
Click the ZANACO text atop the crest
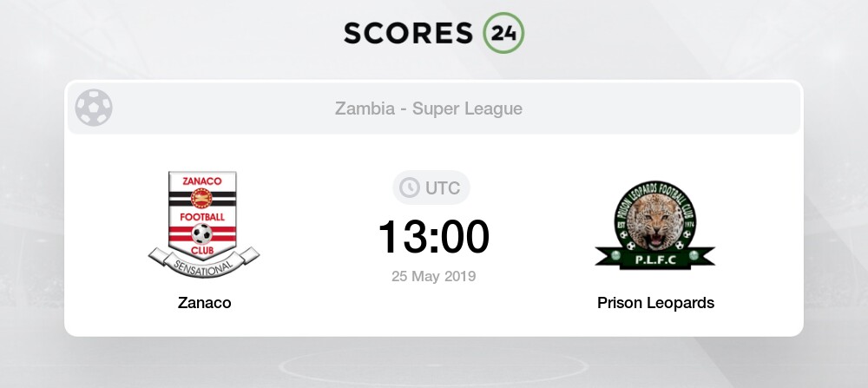click(x=203, y=180)
